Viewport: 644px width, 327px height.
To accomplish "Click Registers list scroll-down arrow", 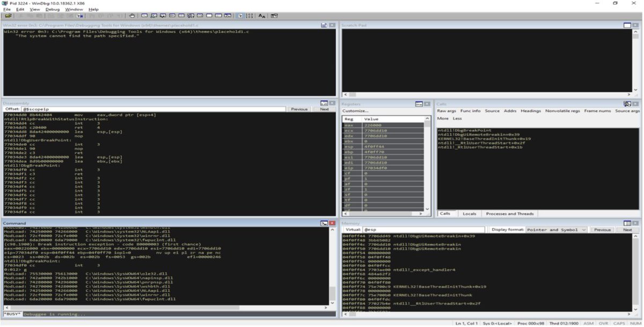I will (427, 210).
